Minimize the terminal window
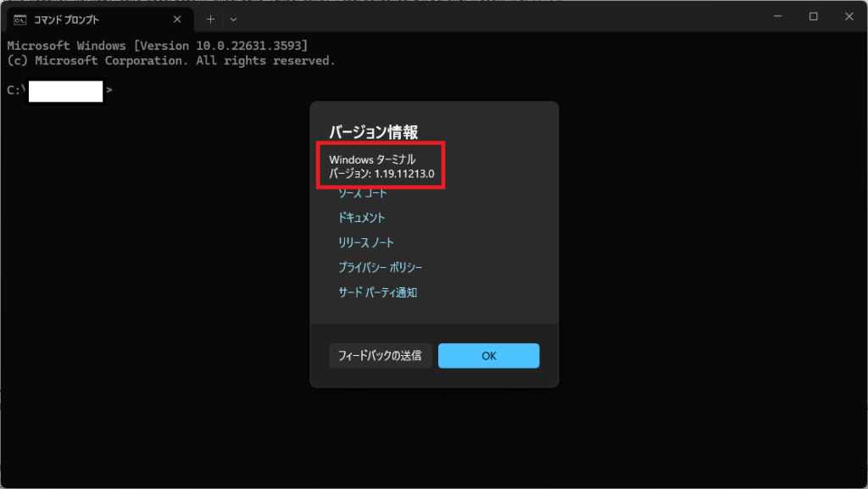868x489 pixels. (x=778, y=17)
